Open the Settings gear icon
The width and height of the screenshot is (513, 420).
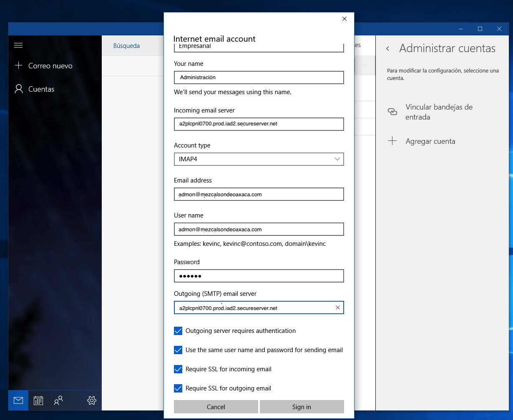[92, 400]
